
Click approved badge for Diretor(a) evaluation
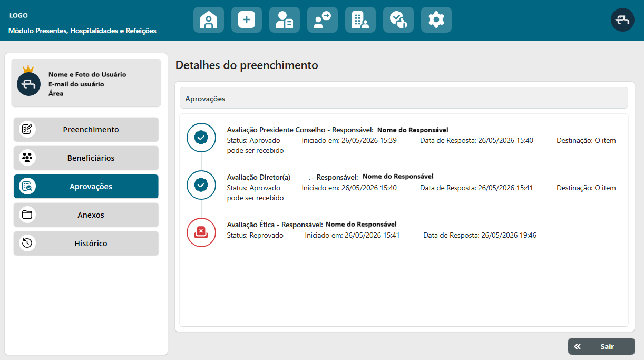pyautogui.click(x=201, y=185)
